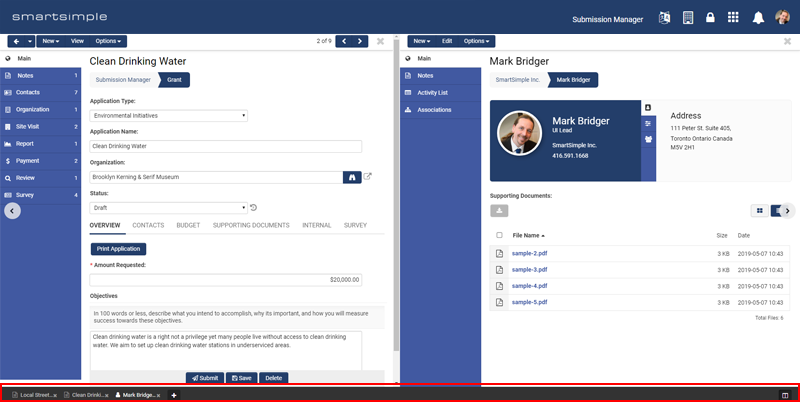The height and width of the screenshot is (402, 800).
Task: Click the Submit button
Action: pos(205,378)
